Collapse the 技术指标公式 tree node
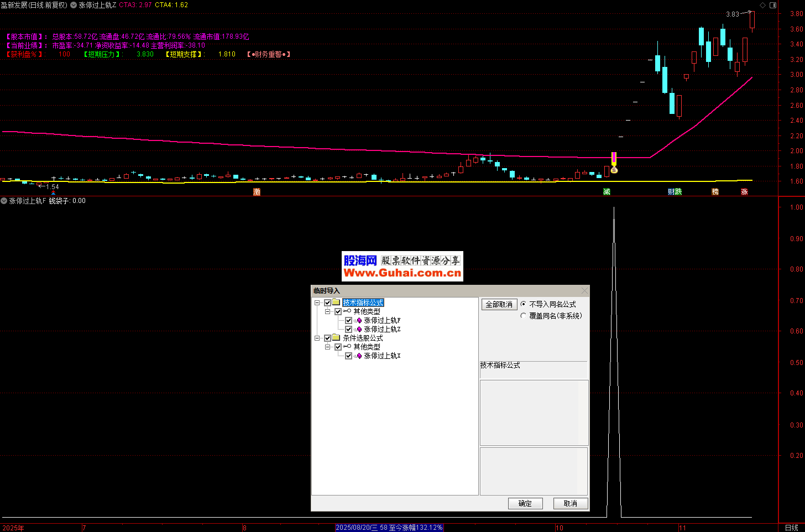 coord(317,303)
